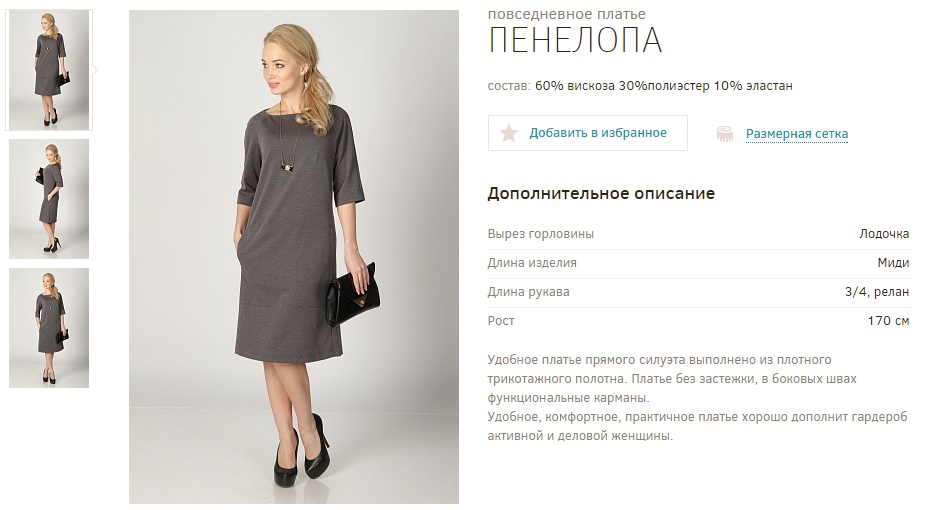Add the dress via Добавить в избранное

(x=587, y=133)
